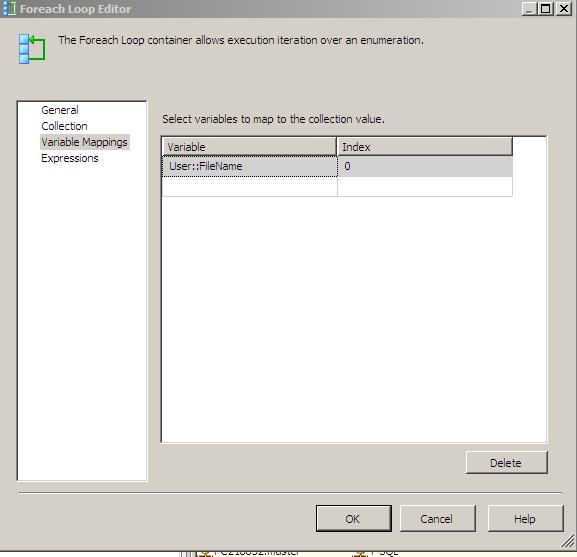Delete the selected variable mapping

pyautogui.click(x=506, y=463)
